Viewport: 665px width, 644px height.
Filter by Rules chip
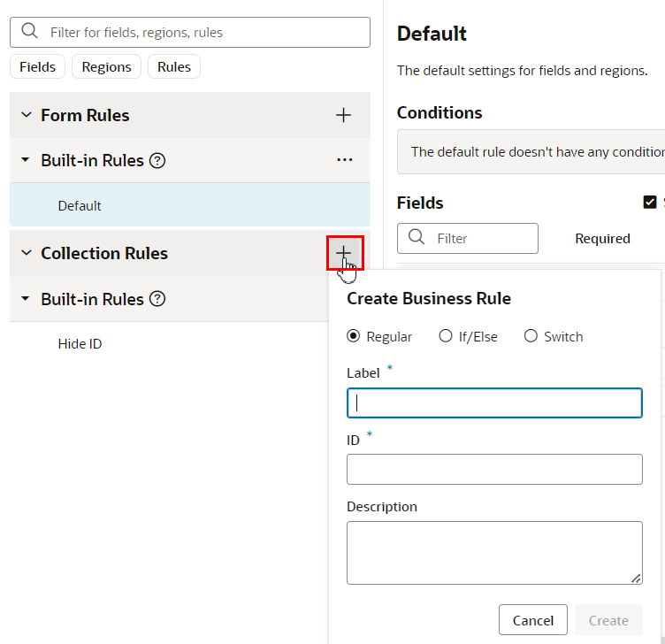pyautogui.click(x=174, y=66)
